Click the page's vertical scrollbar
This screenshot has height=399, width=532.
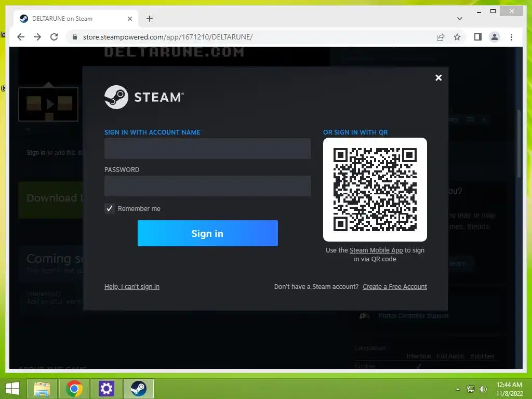519,143
